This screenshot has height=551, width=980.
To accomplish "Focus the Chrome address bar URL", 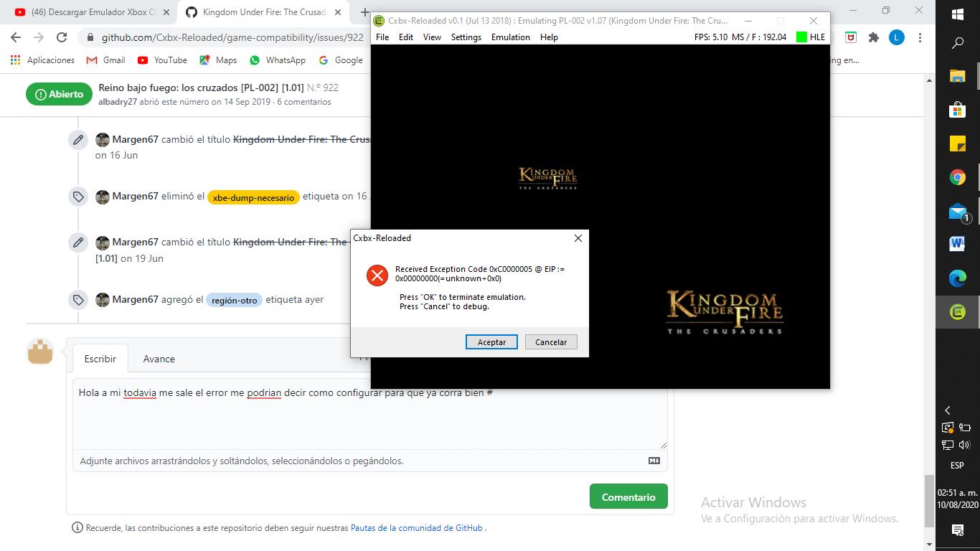I will tap(232, 37).
